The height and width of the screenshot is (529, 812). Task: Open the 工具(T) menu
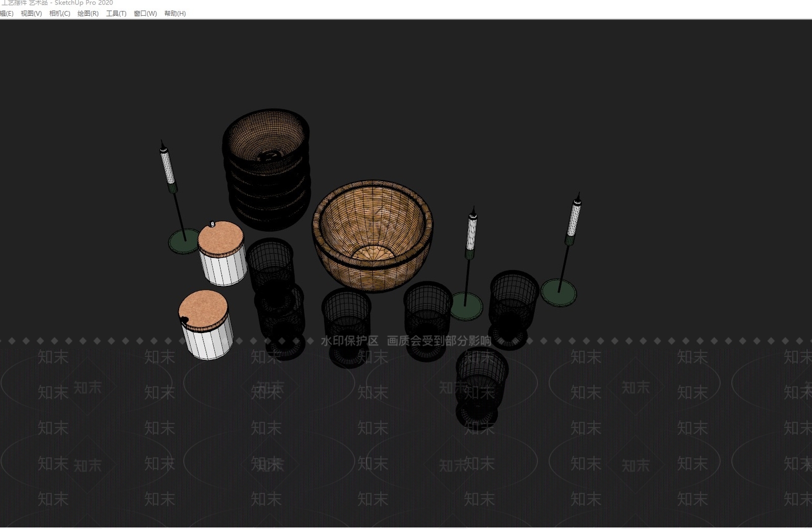tap(116, 13)
